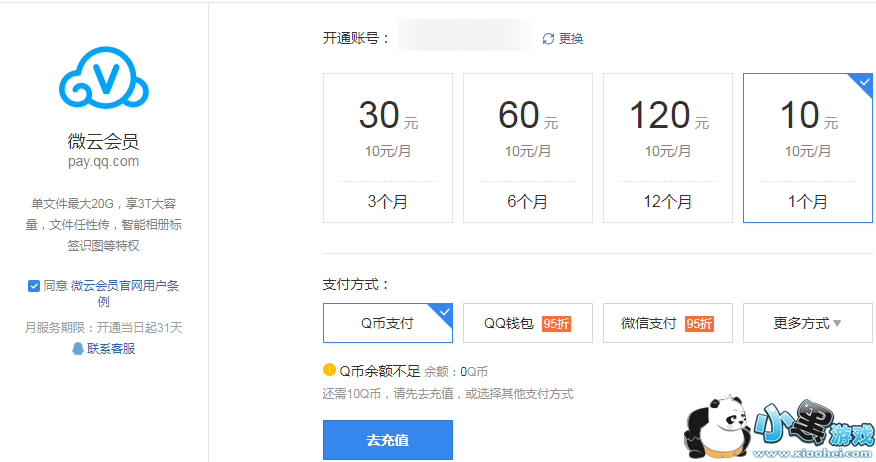Image resolution: width=876 pixels, height=462 pixels.
Task: Expand the 更多方式 payment dropdown
Action: (807, 323)
